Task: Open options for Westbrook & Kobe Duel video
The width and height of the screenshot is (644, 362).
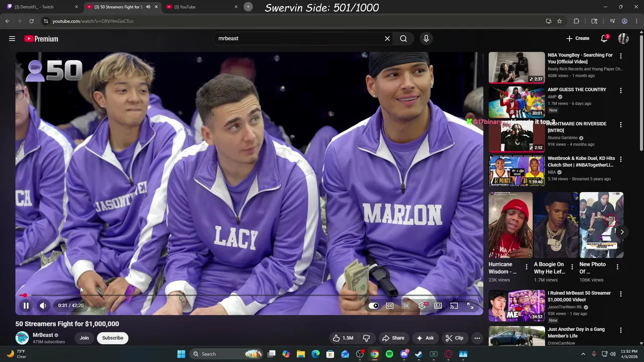Action: (x=620, y=159)
